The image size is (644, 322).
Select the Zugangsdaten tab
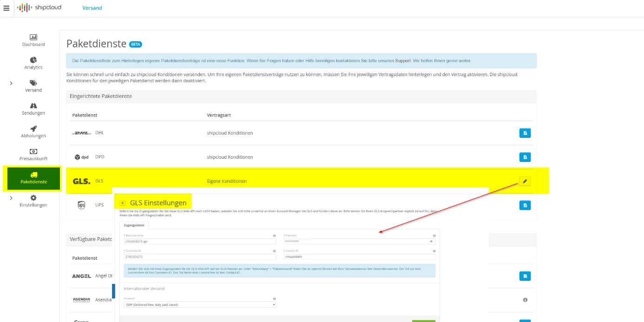pyautogui.click(x=133, y=225)
